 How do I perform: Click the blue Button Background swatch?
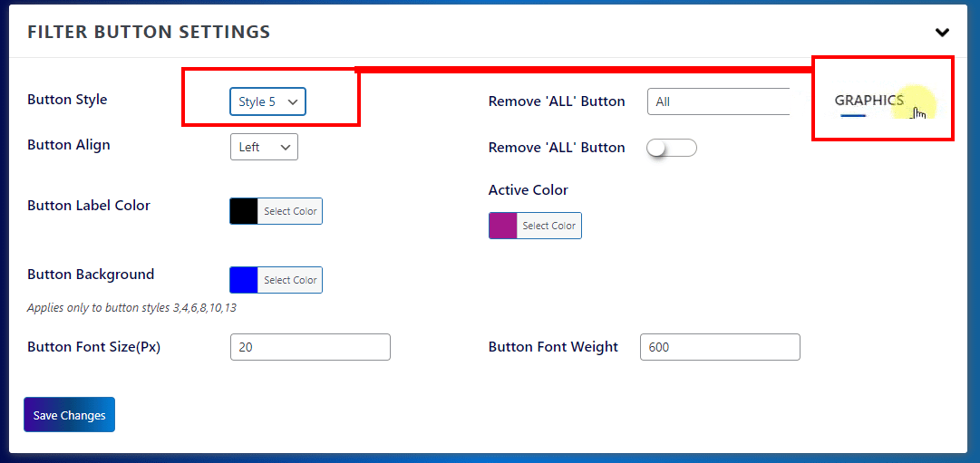(x=244, y=280)
